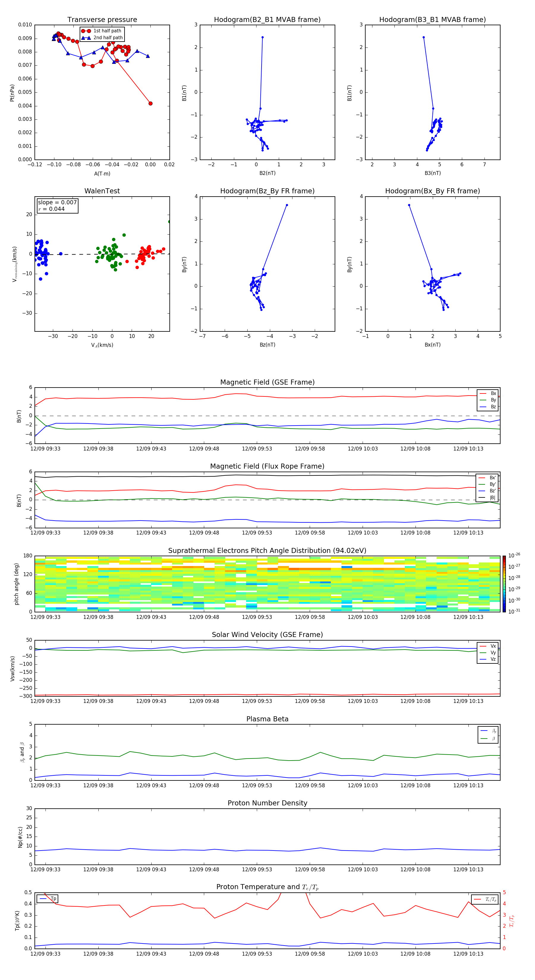This screenshot has height=980, width=535.
Task: Click '12/09 09:48' tick under Proton Number Density plot
Action: tap(204, 870)
